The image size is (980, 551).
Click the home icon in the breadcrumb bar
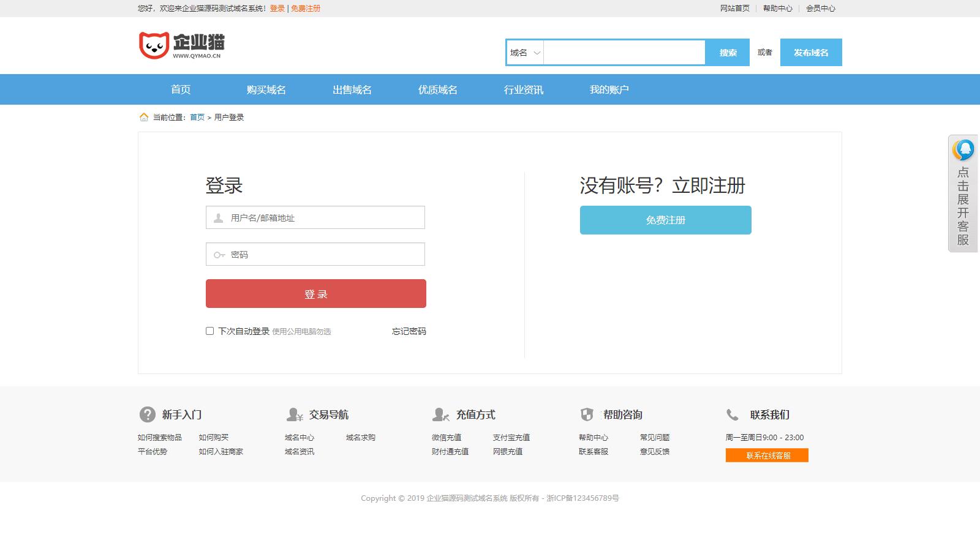tap(145, 116)
